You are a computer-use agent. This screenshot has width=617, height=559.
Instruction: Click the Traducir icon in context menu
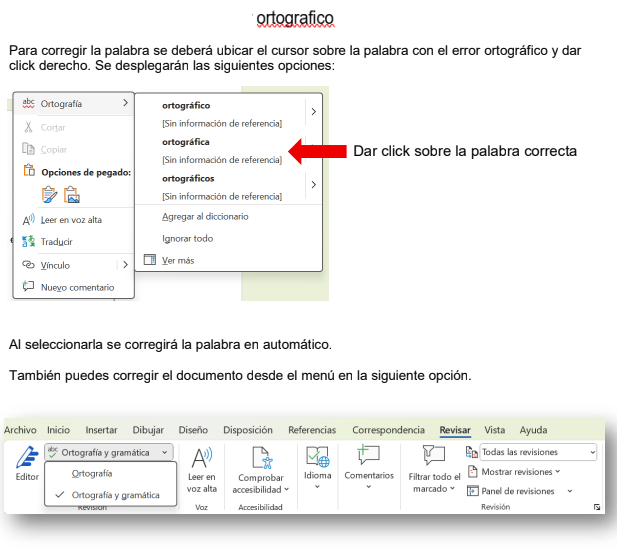click(28, 241)
